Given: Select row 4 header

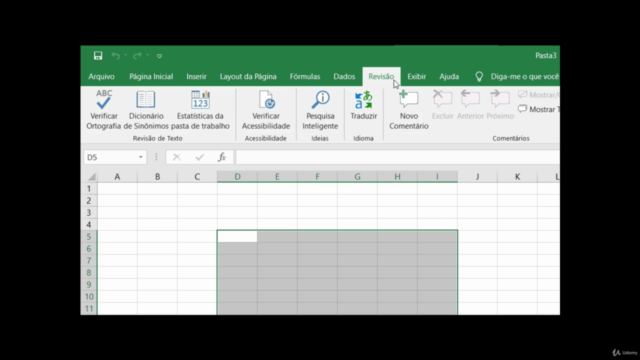Looking at the screenshot, I should [x=89, y=224].
